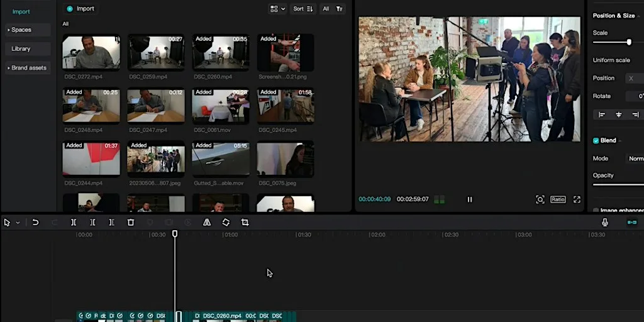Image resolution: width=644 pixels, height=322 pixels.
Task: Collapse the Position & Size section
Action: [x=638, y=16]
